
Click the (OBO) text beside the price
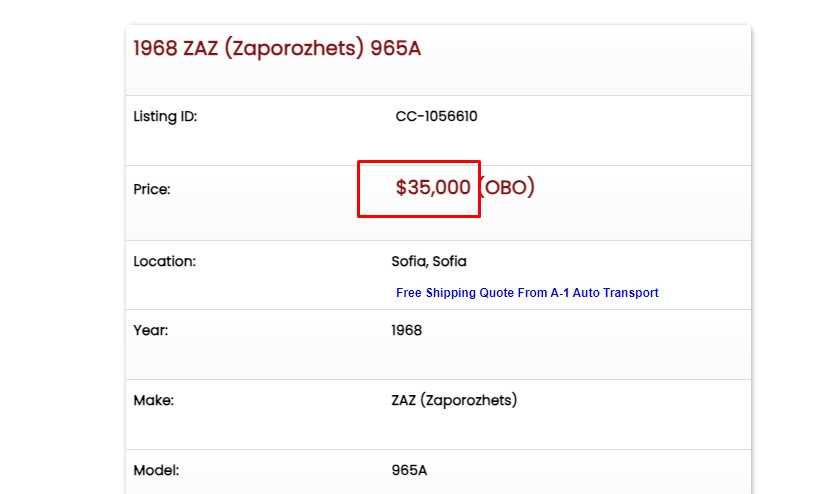point(507,187)
